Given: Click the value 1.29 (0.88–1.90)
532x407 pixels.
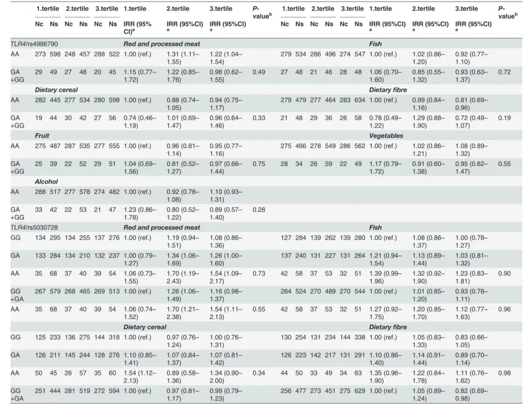Looking at the screenshot, I should 429,122.
